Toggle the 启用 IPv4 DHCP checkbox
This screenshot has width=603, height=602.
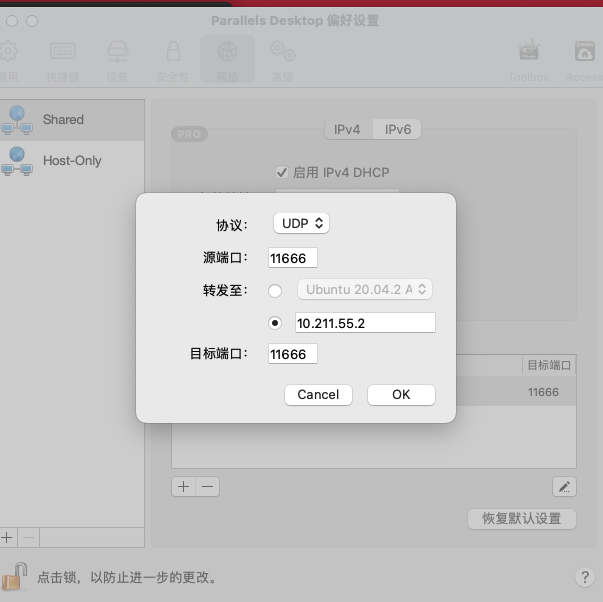tap(282, 172)
